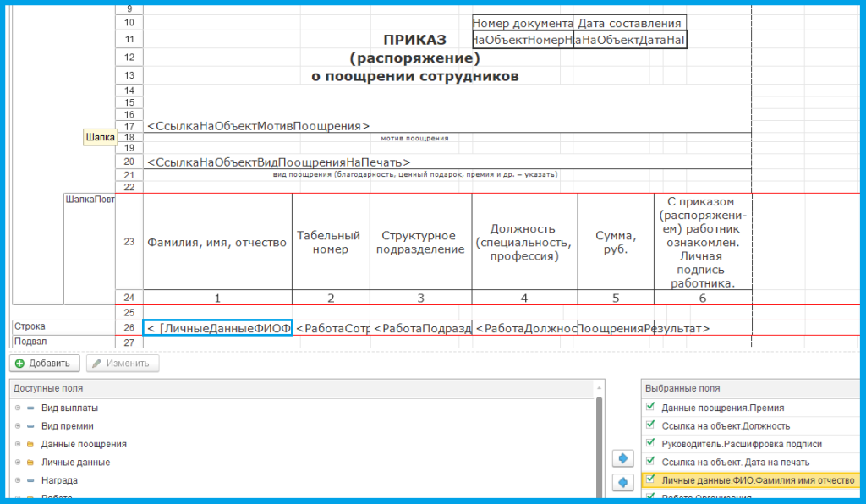The width and height of the screenshot is (866, 504).
Task: Click the Добавить button
Action: tap(45, 364)
